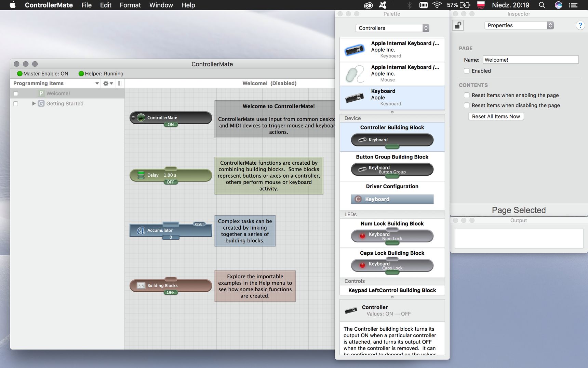
Task: Open keyboard input menu bar icon
Action: [x=424, y=5]
